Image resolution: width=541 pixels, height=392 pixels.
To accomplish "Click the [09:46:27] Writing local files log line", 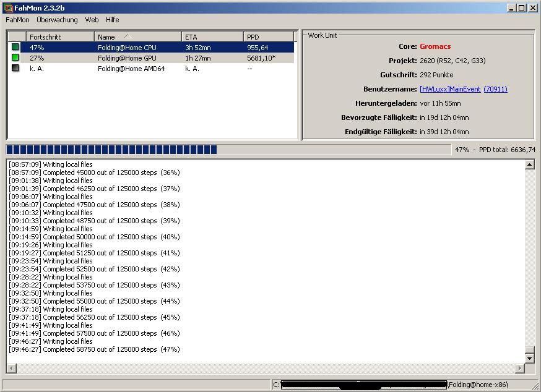I will click(51, 341).
